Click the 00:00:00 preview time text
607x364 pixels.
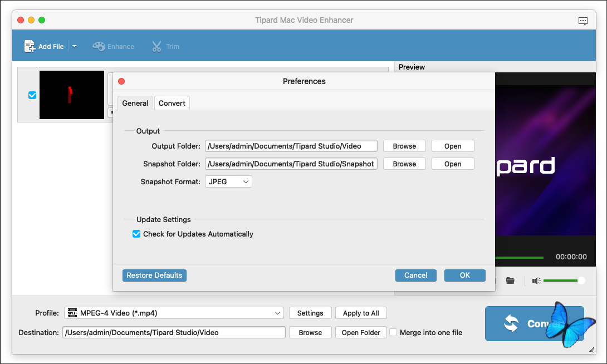click(x=571, y=257)
